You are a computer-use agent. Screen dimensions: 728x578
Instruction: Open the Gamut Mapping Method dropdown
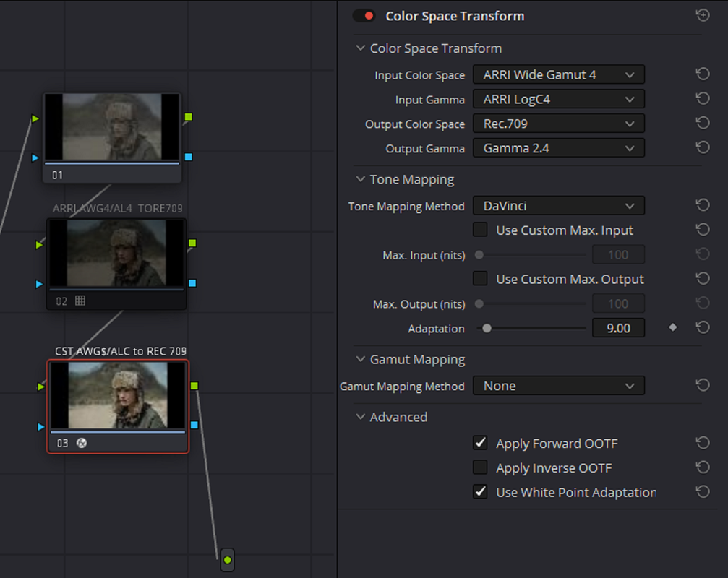coord(559,386)
